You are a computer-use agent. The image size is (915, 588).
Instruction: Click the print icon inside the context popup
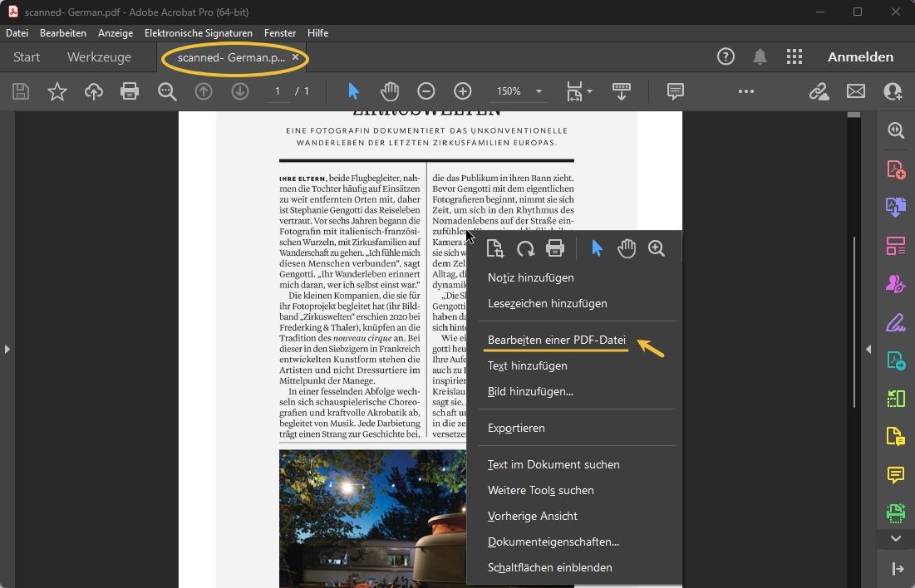554,247
